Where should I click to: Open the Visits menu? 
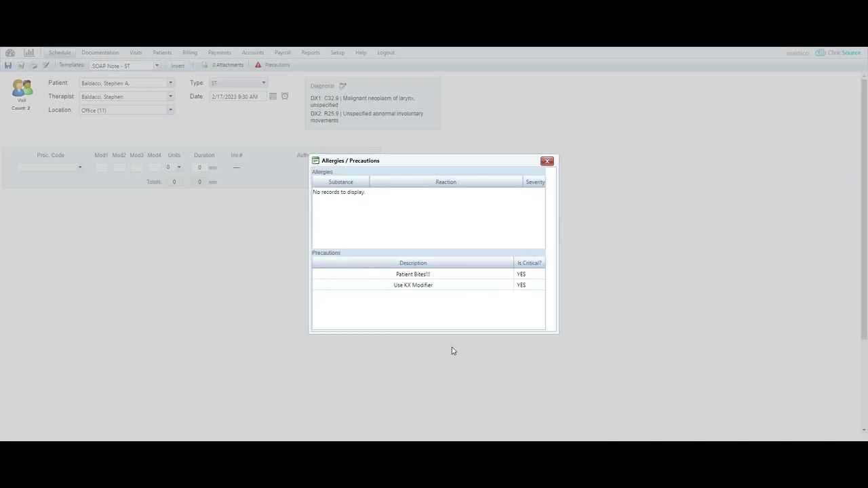(136, 53)
